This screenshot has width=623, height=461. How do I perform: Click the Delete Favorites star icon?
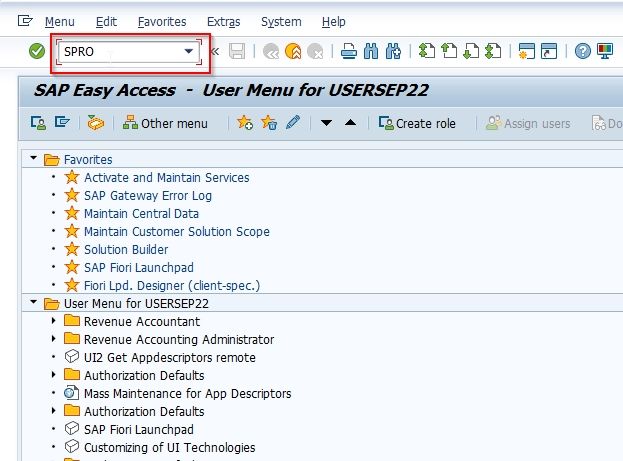point(269,123)
